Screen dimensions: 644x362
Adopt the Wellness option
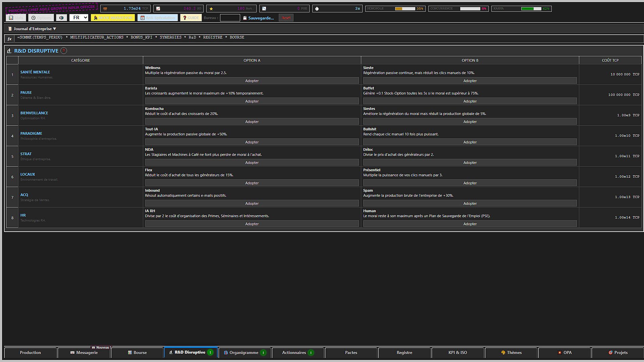252,81
